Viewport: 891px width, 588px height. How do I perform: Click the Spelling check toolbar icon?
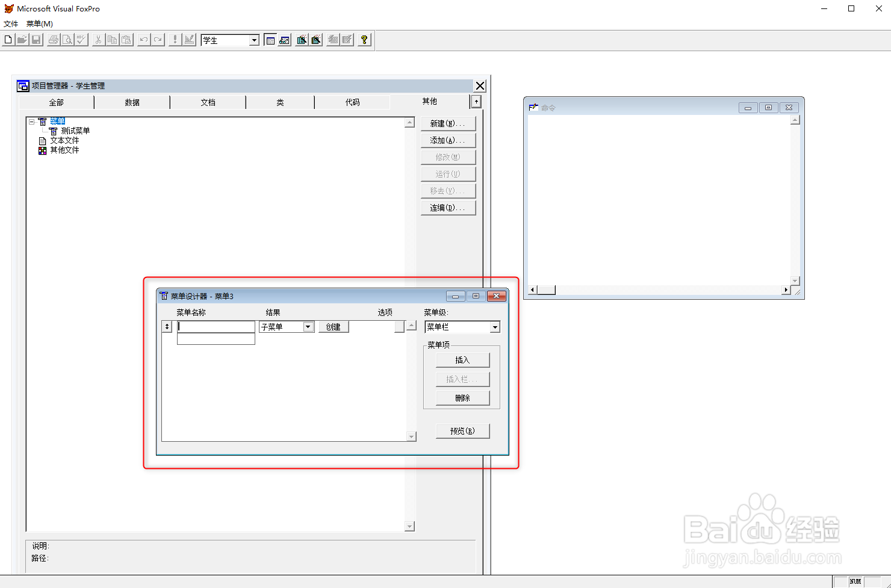81,40
